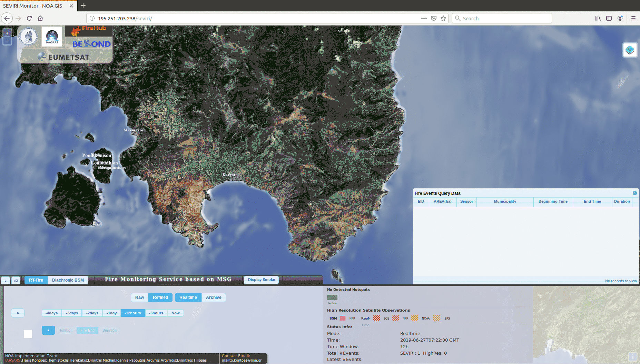Click the white square box

(x=28, y=334)
